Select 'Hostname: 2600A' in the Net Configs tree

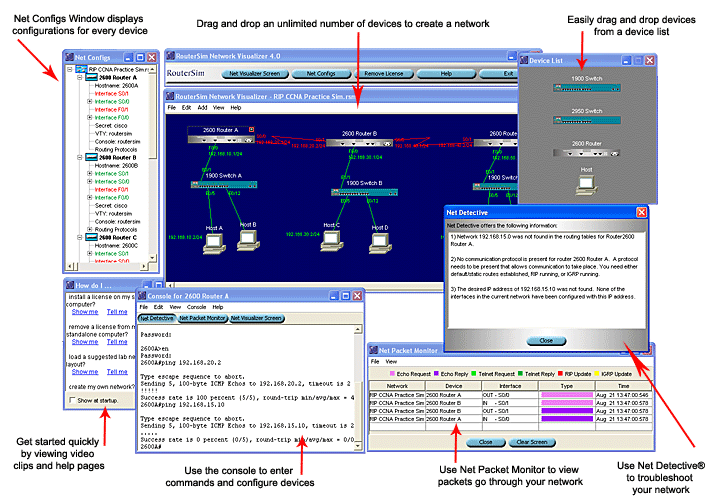point(116,85)
